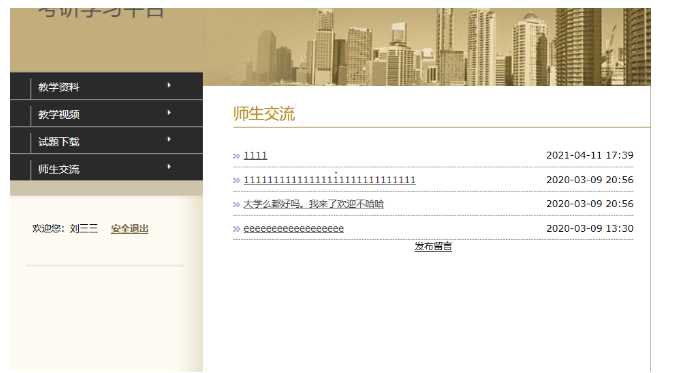Viewport: 674px width, 373px height.
Task: Click 发布留言 to post a message
Action: 433,246
